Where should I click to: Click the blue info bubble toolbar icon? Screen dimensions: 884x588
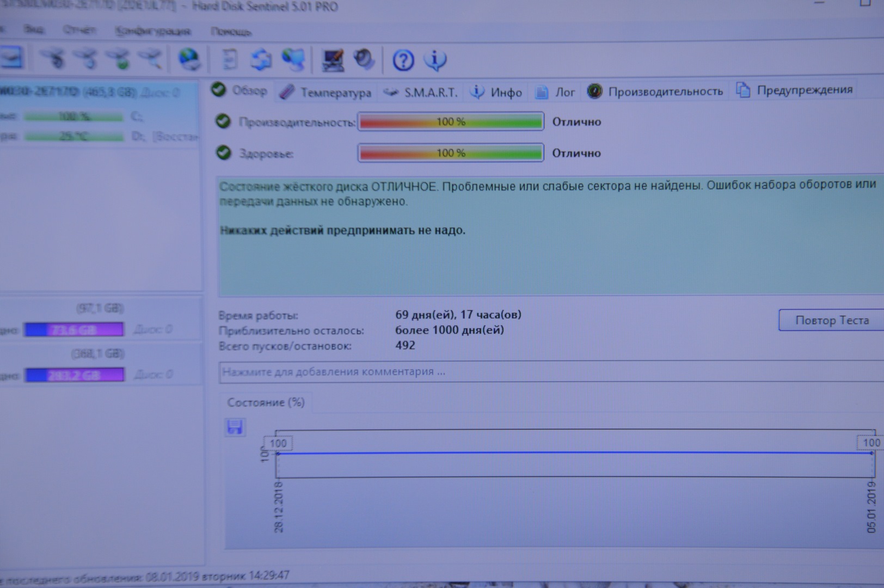[435, 60]
